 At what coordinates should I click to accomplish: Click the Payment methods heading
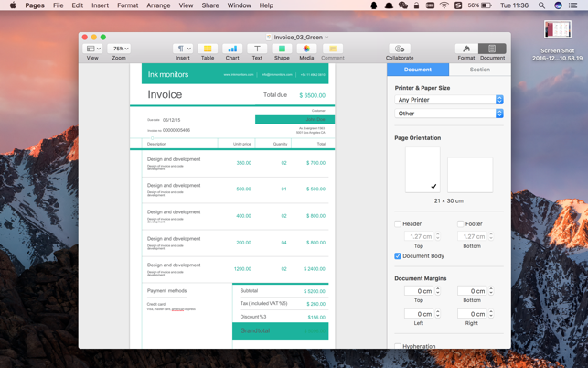(166, 290)
